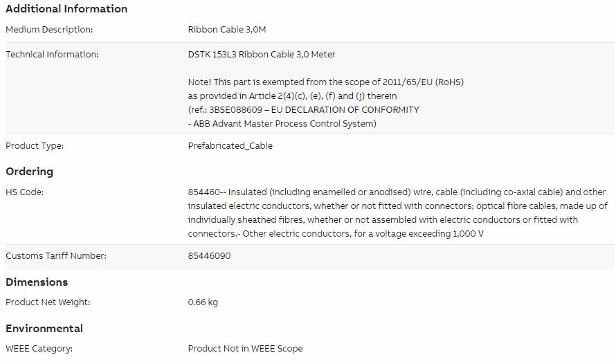Select the 0.66 kg weight value

(203, 302)
